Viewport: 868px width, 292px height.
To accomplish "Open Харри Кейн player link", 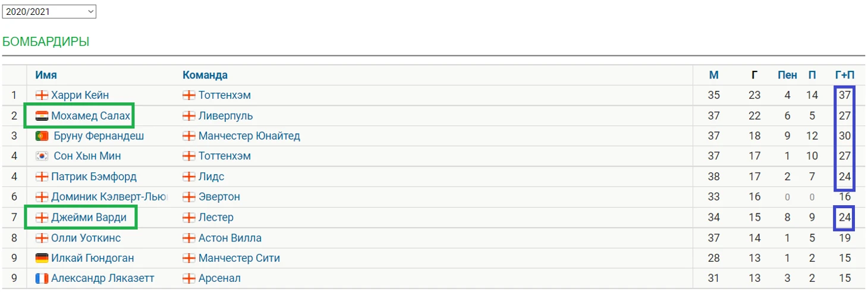I will 80,95.
